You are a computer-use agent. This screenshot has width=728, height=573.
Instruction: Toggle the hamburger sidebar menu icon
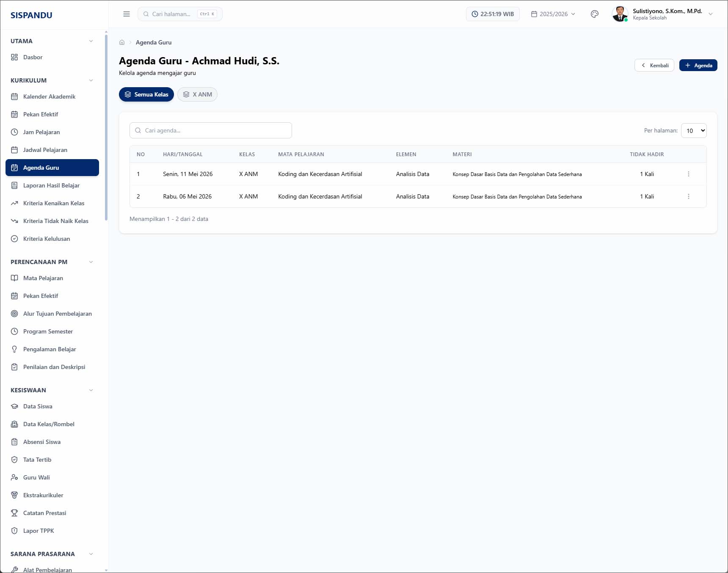coord(127,14)
